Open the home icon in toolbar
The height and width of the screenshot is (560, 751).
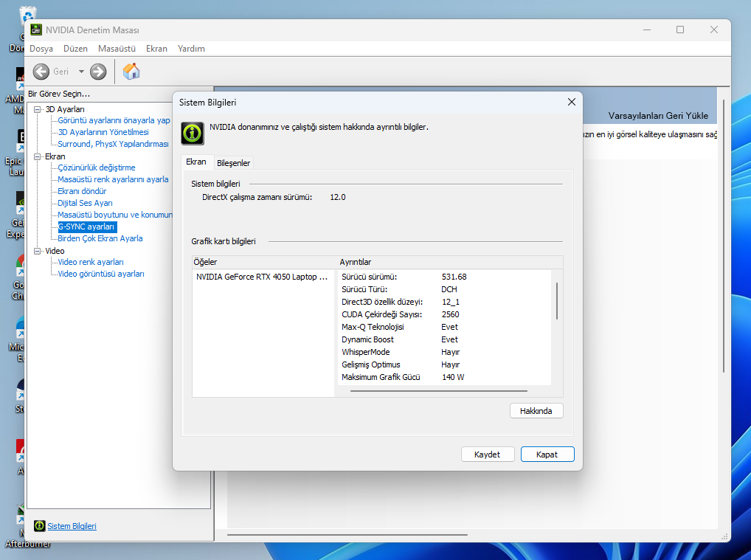(x=131, y=72)
